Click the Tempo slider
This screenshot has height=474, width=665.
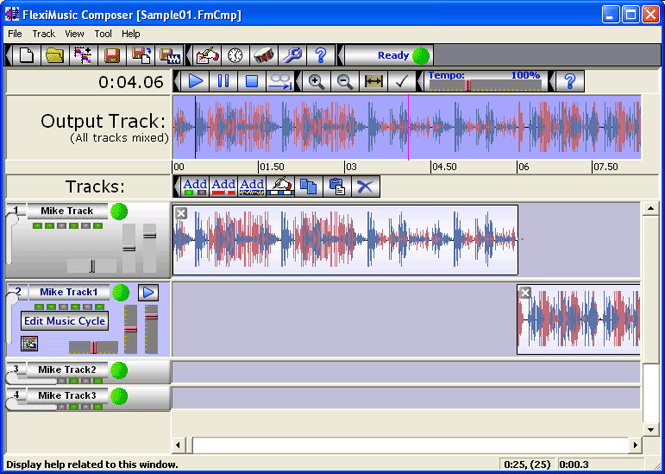(x=485, y=85)
